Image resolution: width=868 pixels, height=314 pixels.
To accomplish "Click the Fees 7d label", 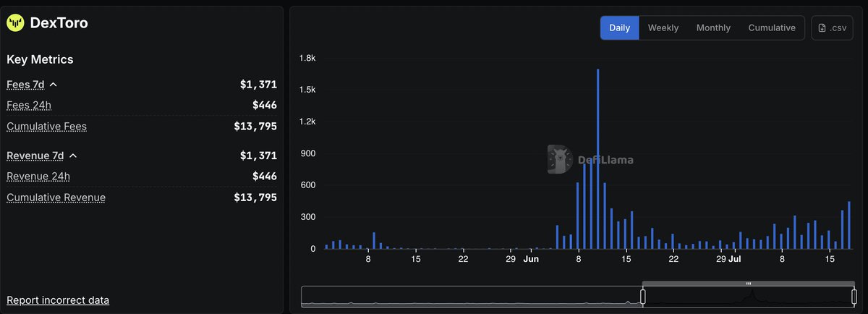I will [25, 85].
